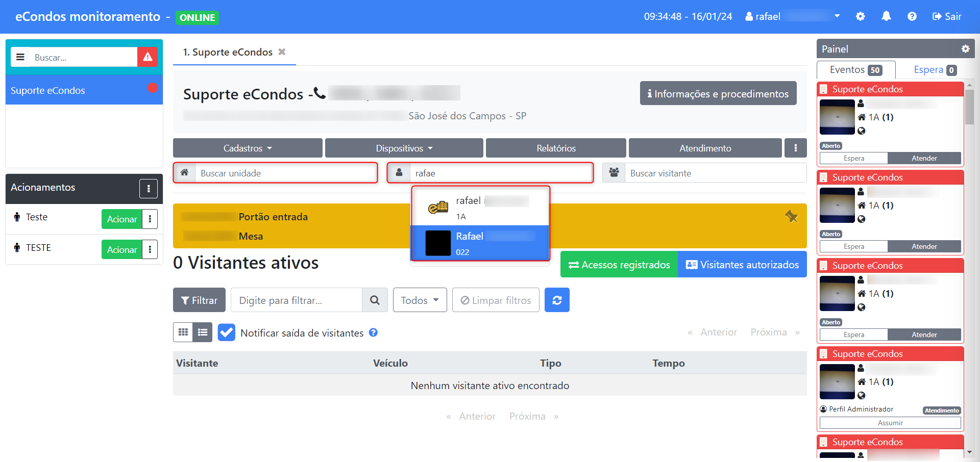Open Informações e procedimentos
This screenshot has height=462, width=980.
coord(718,93)
